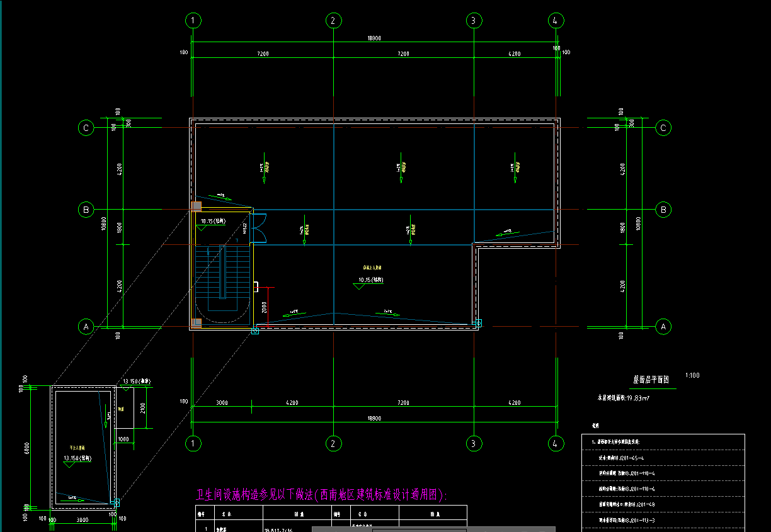Select the drain symbol at roof's bottom-right corner
This screenshot has height=532, width=771.
click(x=479, y=323)
